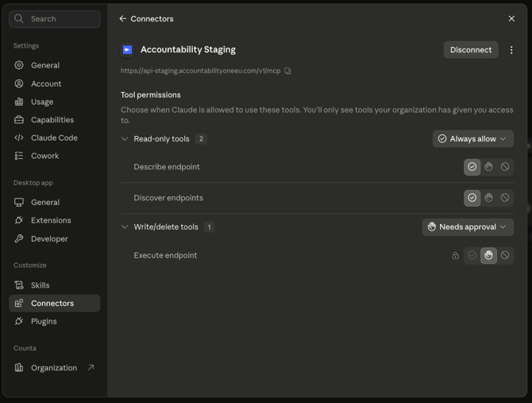Image resolution: width=532 pixels, height=403 pixels.
Task: Open the Needs approval dropdown for write/delete tools
Action: click(468, 227)
